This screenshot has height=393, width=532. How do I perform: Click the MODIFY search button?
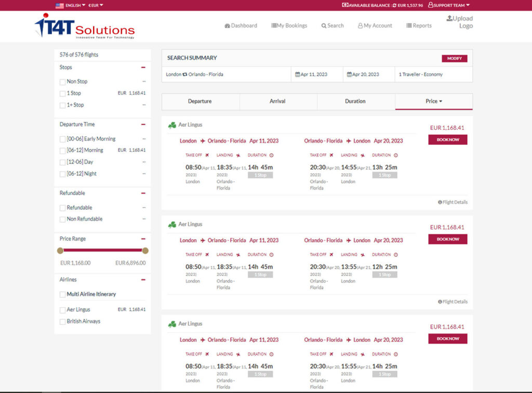[454, 58]
